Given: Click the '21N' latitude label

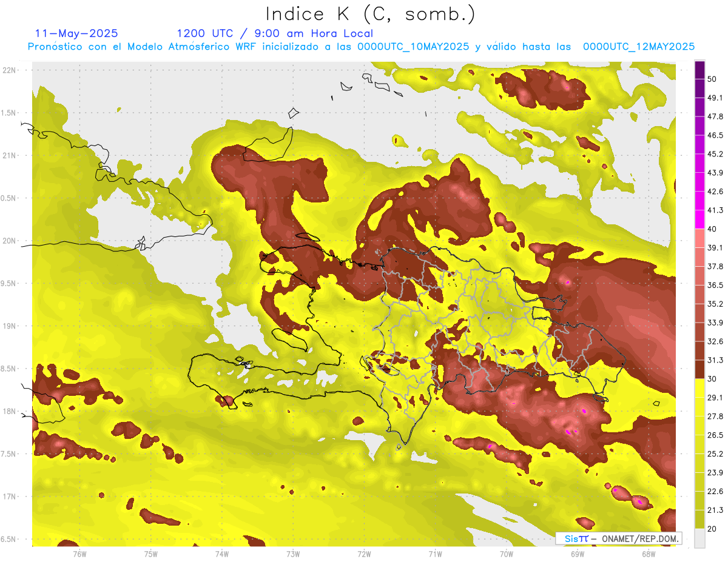Looking at the screenshot, I should pyautogui.click(x=9, y=155).
